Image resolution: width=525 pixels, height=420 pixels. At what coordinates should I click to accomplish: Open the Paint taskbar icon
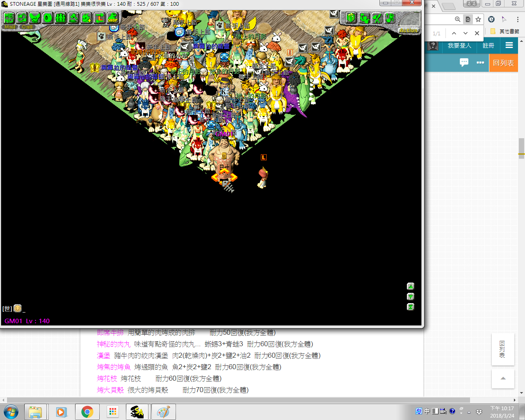pyautogui.click(x=163, y=412)
